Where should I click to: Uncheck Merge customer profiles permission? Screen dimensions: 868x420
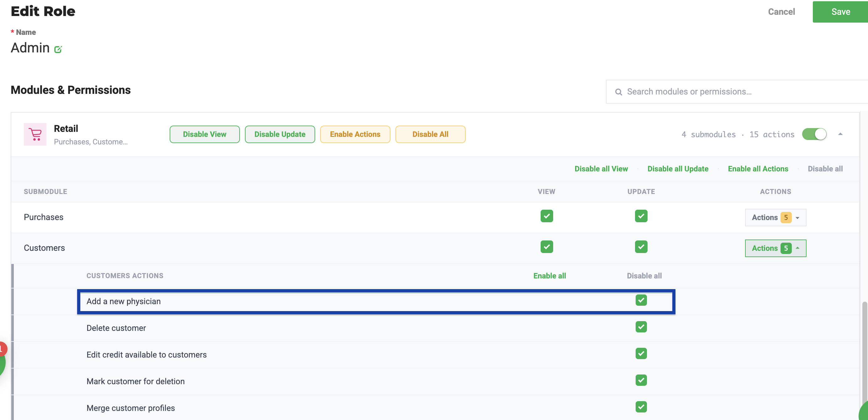(641, 407)
